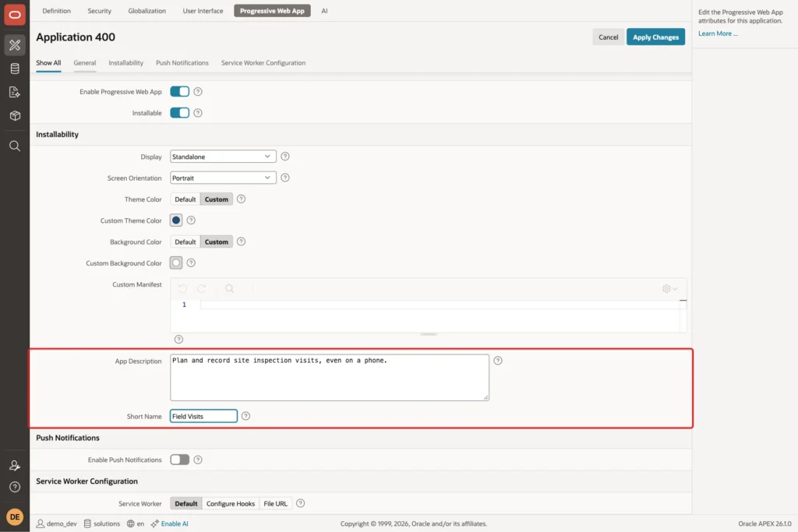Show help for Display
The image size is (798, 532).
coord(285,157)
